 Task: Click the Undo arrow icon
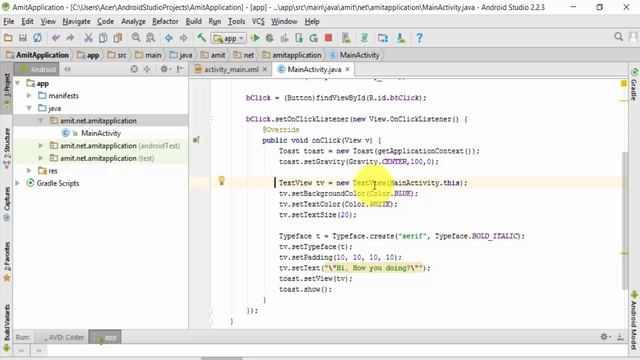click(x=56, y=38)
